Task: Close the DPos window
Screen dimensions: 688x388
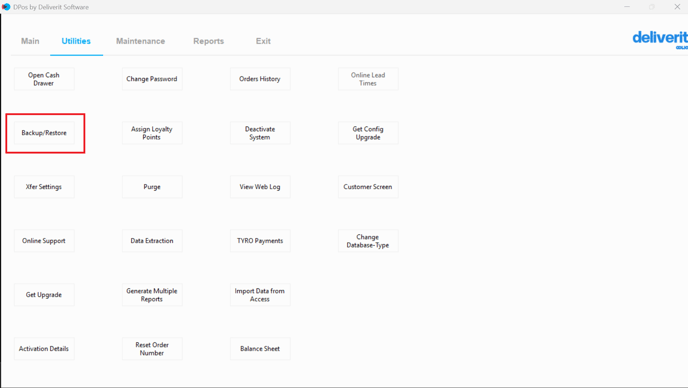Action: (677, 7)
